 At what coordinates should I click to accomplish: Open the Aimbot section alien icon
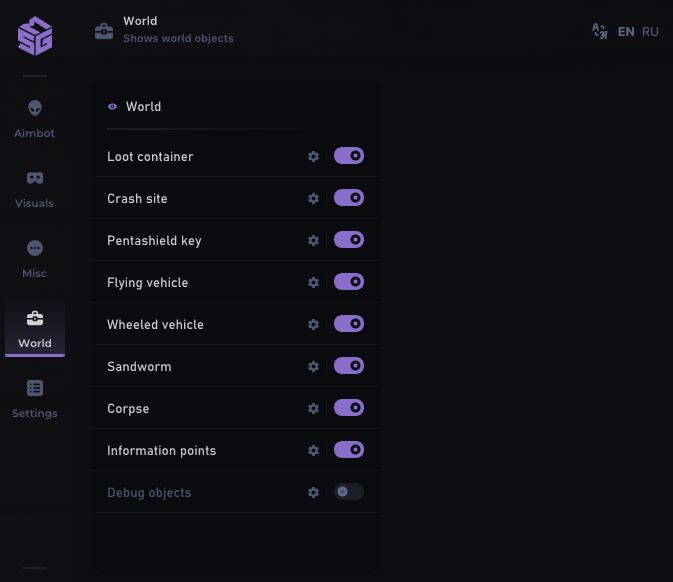[x=35, y=108]
